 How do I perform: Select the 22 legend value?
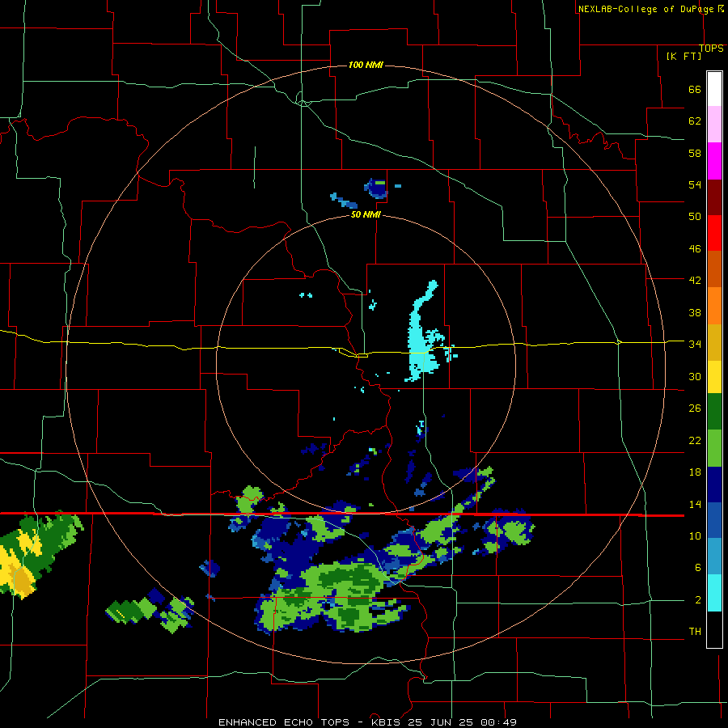(695, 440)
